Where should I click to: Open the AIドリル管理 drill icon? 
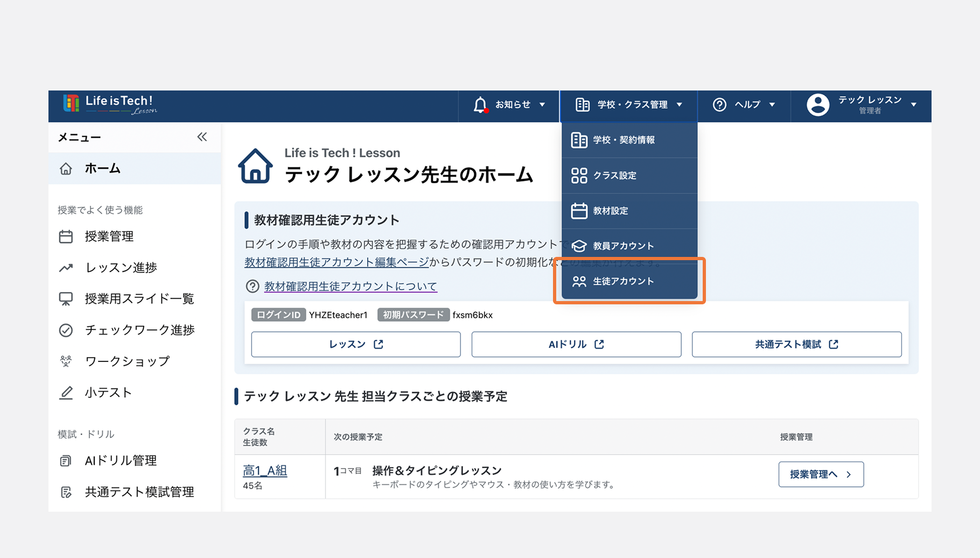66,461
